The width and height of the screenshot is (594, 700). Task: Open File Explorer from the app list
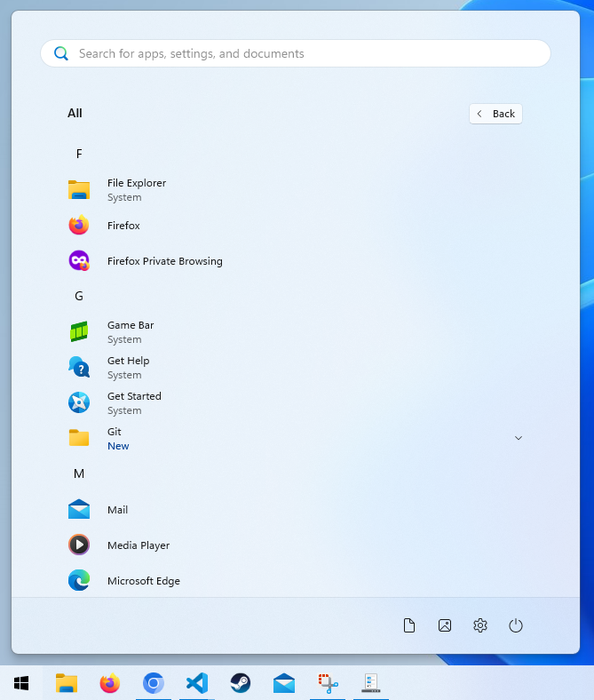[295, 190]
